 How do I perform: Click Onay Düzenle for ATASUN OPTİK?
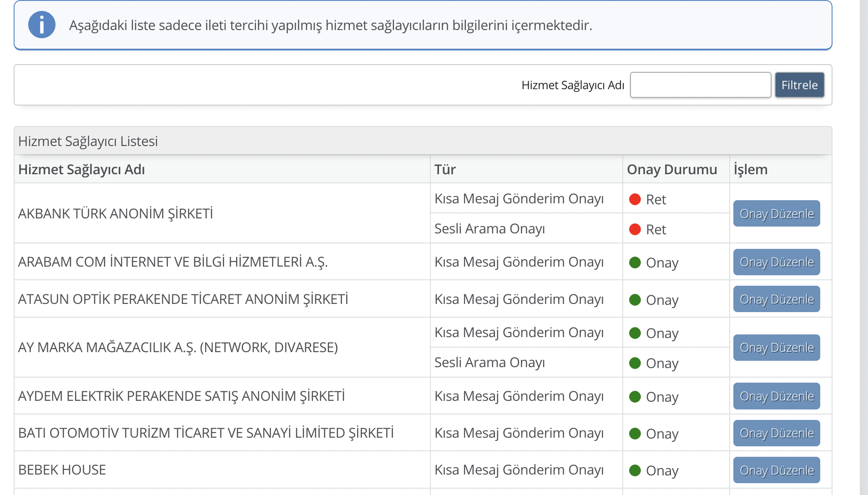point(777,299)
